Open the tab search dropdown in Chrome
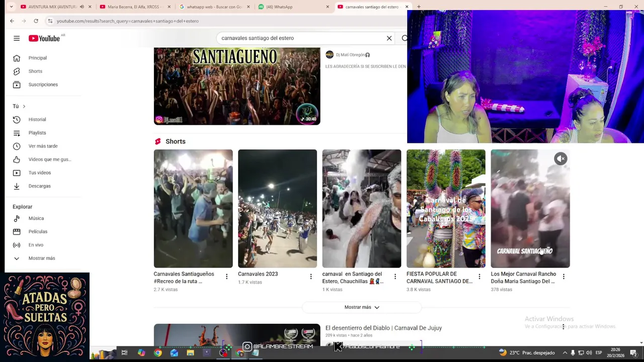 [12, 7]
